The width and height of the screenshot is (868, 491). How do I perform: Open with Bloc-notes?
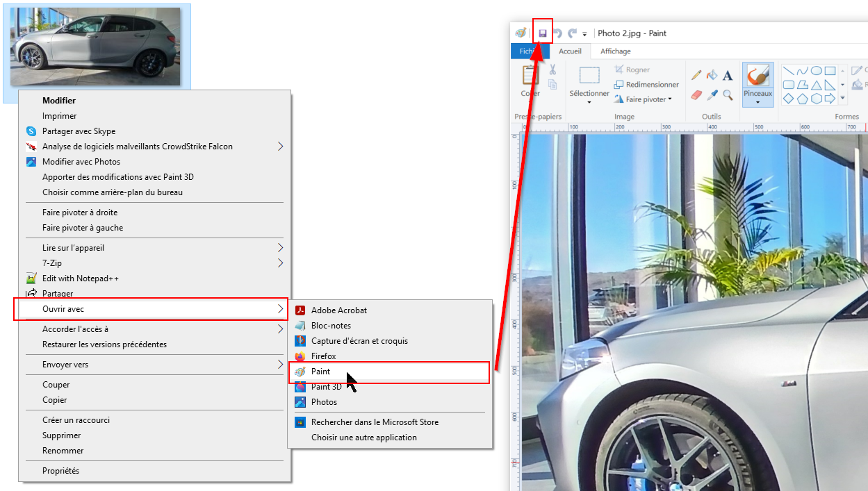[x=390, y=326]
